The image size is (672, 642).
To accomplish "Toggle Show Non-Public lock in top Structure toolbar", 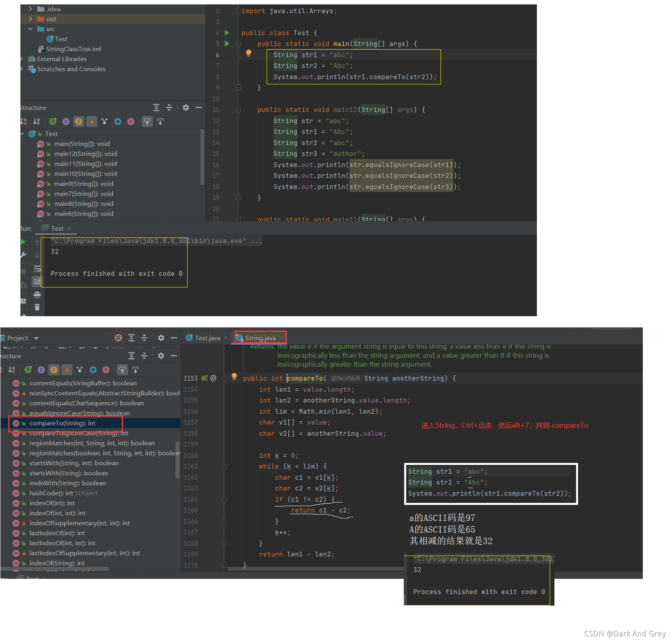I will tap(92, 122).
